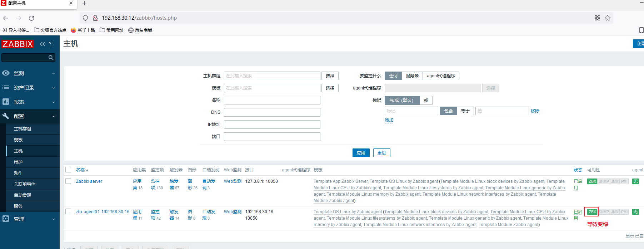Click ZBX availability badge for zbx-agent01
The image size is (644, 249).
click(x=592, y=212)
